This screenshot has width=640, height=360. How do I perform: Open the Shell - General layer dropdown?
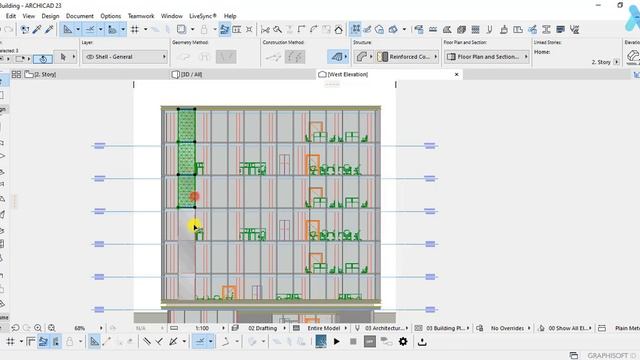pyautogui.click(x=125, y=57)
